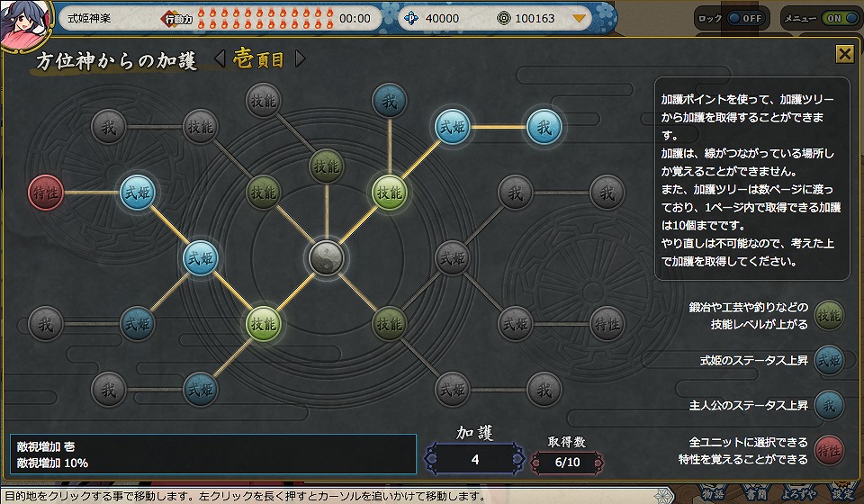Select the glowing blue 我 node

544,127
